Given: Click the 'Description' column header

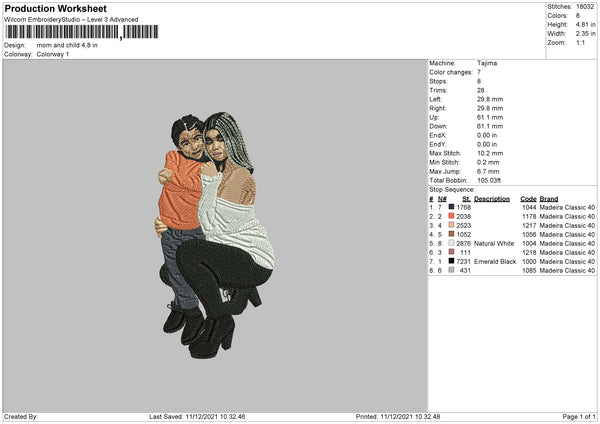Looking at the screenshot, I should point(492,199).
